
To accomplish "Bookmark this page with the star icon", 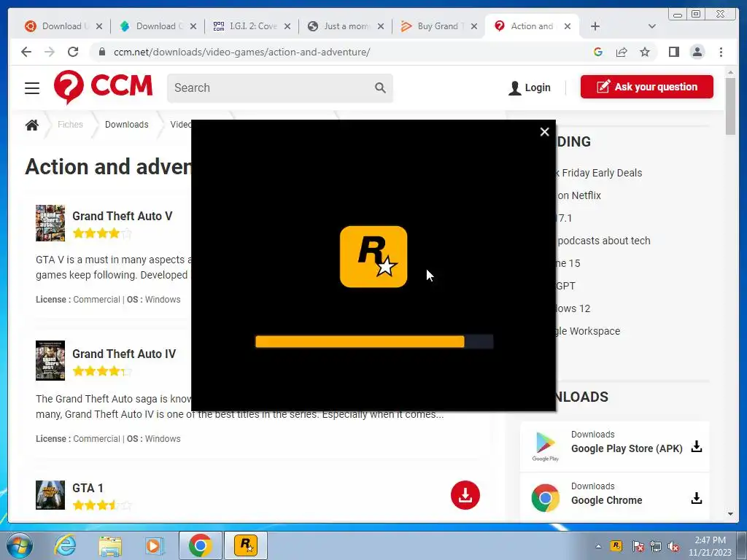I will pos(645,52).
